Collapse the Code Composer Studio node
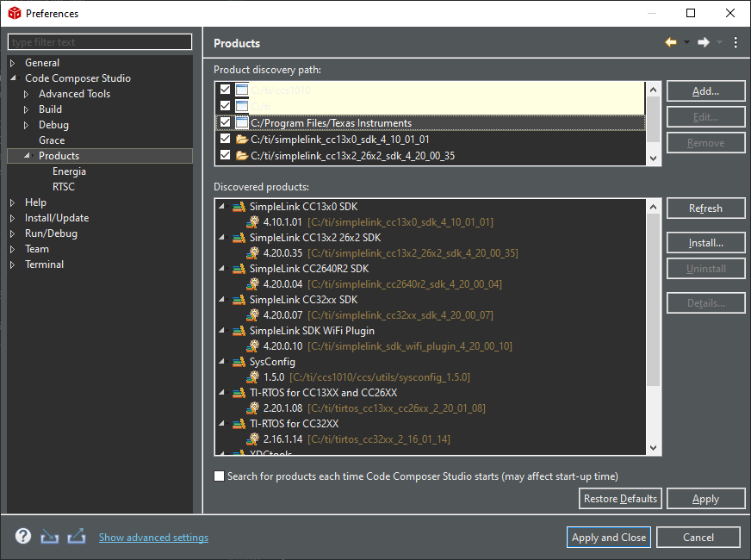Screen dimensions: 751x560 [13, 78]
